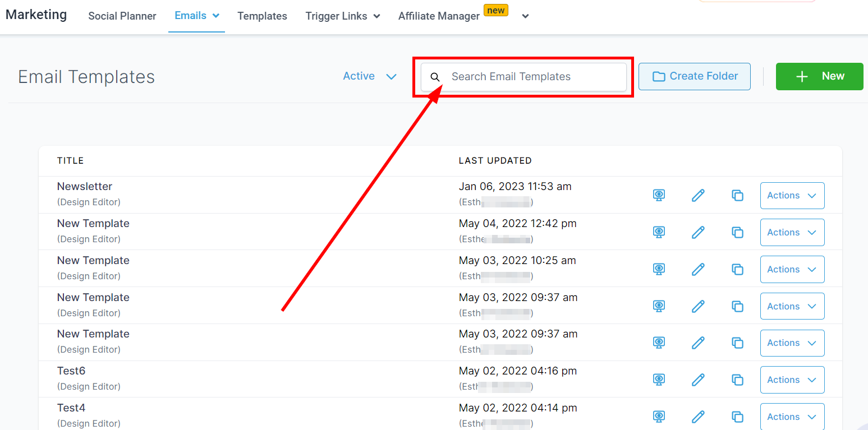The width and height of the screenshot is (868, 430).
Task: Preview the Test4 template via the eye icon
Action: click(659, 417)
